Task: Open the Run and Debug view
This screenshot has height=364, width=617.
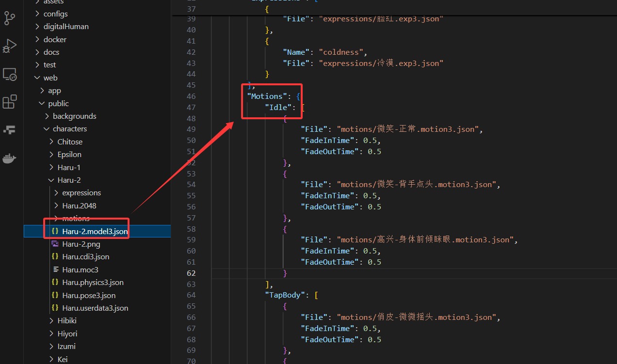Action: (10, 46)
